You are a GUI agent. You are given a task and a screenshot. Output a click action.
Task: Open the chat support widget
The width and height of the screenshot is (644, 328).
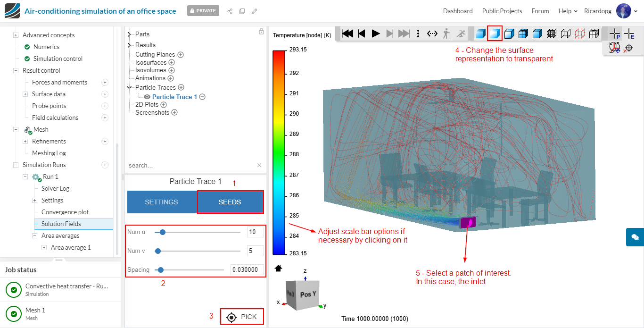pyautogui.click(x=635, y=237)
